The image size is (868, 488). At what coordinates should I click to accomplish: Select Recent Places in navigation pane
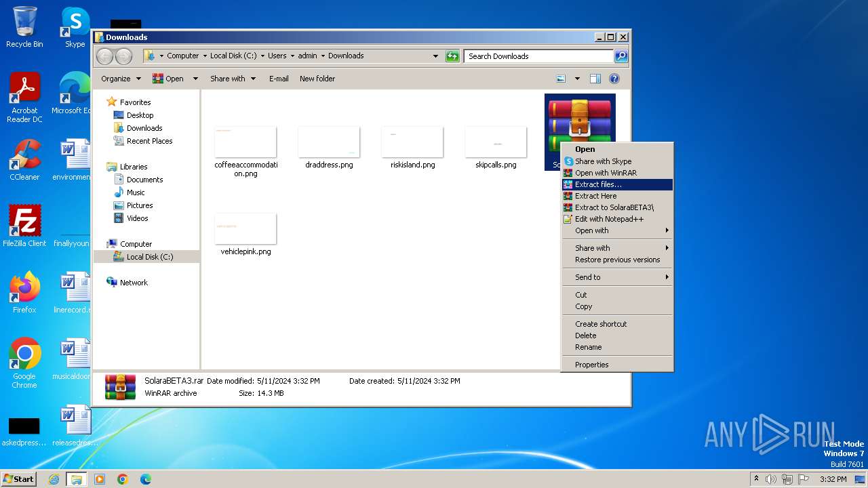[x=149, y=141]
